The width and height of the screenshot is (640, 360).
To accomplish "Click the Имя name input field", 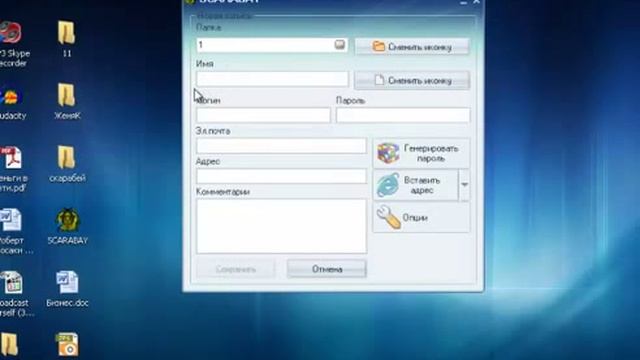I will tap(272, 79).
